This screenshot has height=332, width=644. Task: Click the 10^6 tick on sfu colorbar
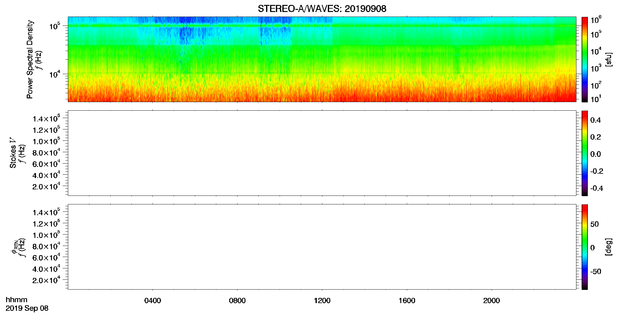tap(596, 20)
